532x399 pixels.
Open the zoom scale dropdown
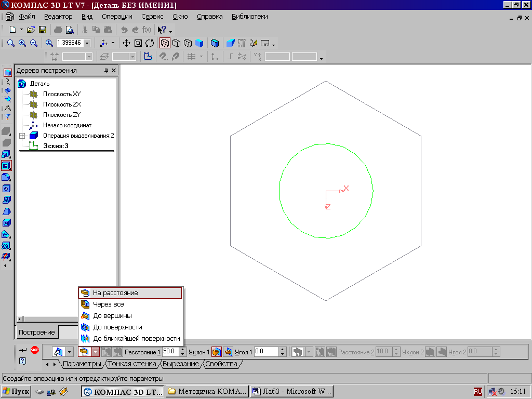pos(87,43)
